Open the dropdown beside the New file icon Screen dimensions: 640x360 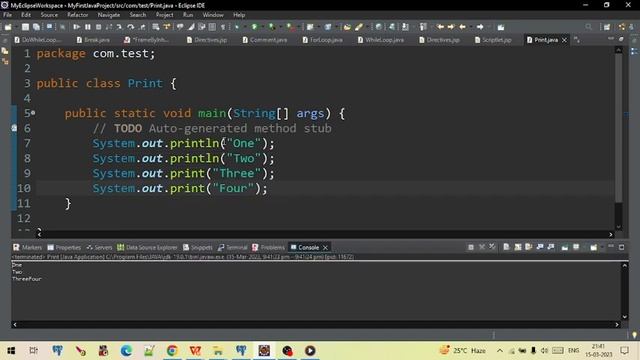15,27
